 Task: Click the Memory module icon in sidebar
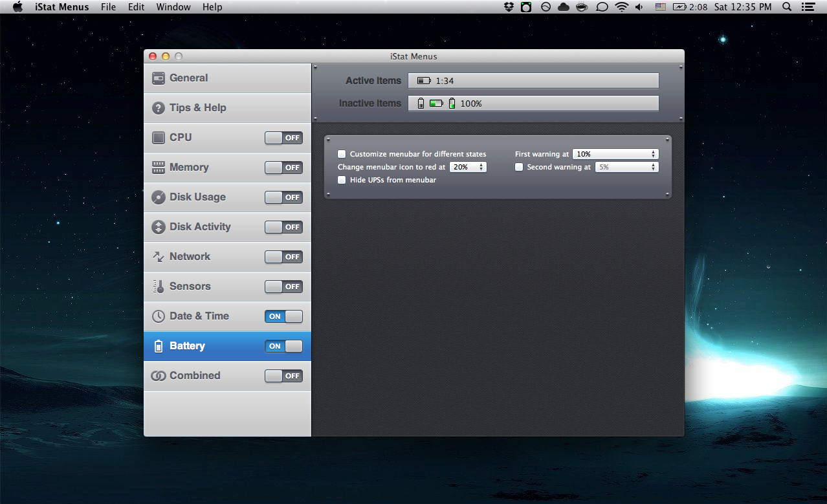pos(159,168)
